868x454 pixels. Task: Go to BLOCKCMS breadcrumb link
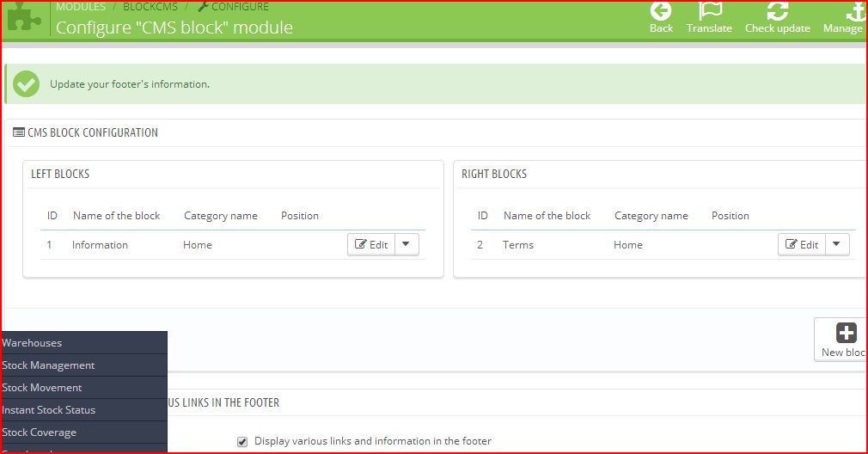coord(150,7)
